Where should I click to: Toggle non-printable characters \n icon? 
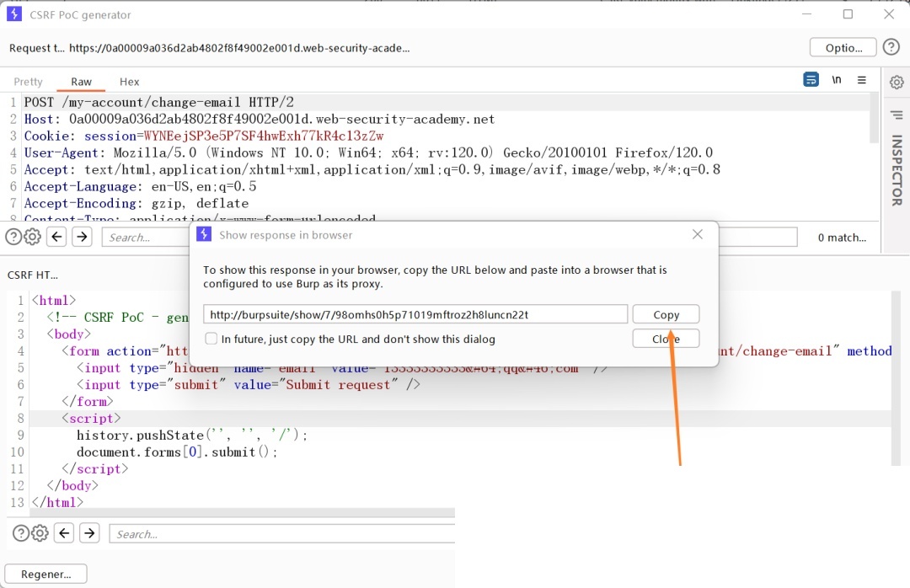click(x=837, y=79)
